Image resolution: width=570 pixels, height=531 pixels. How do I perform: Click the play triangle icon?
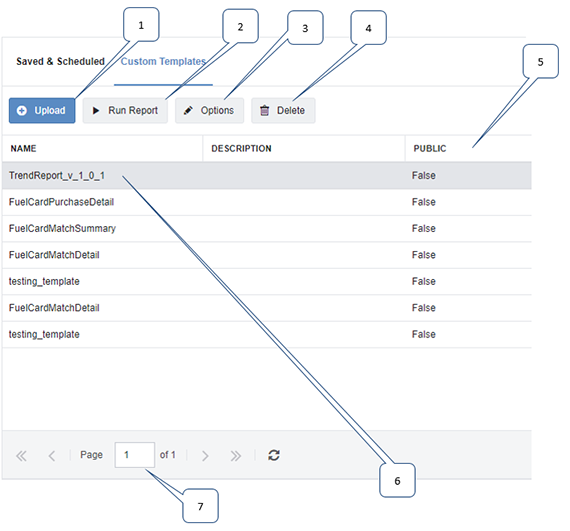[96, 110]
